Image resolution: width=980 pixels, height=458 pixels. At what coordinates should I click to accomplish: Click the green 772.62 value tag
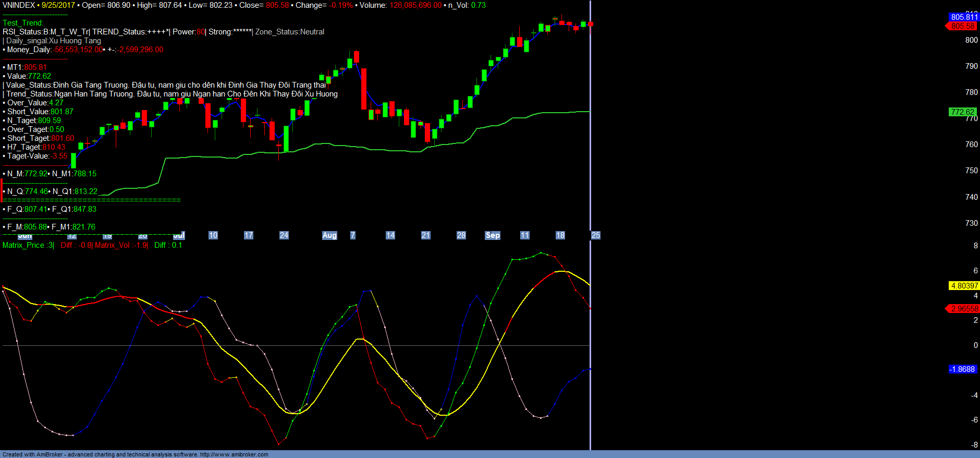tap(962, 112)
